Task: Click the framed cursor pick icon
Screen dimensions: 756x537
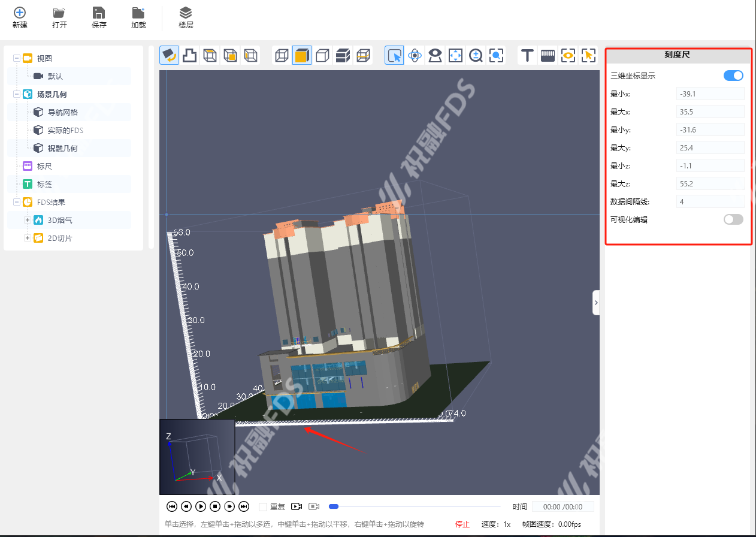Action: click(588, 56)
